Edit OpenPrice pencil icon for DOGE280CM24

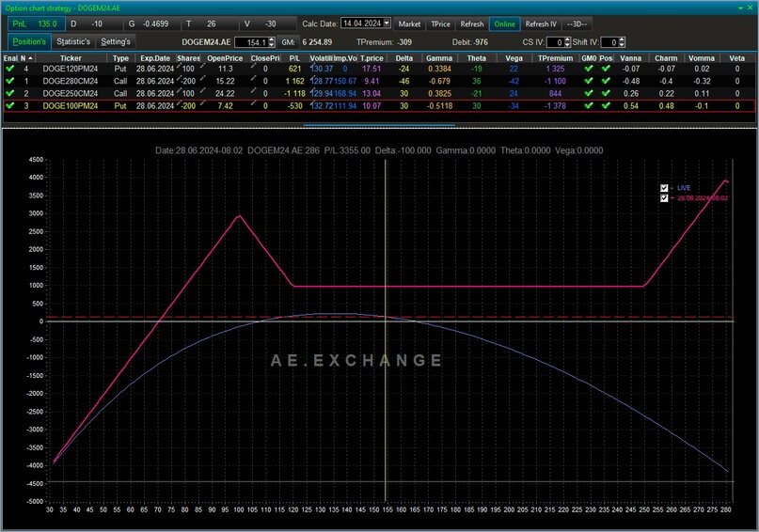pyautogui.click(x=203, y=77)
